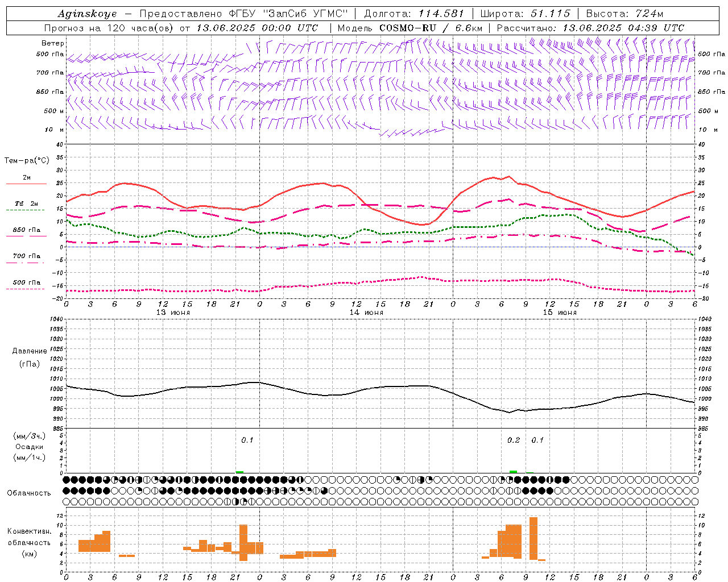This screenshot has height=582, width=728.
Task: Click the Облачность cloud cover label
Action: tap(29, 493)
